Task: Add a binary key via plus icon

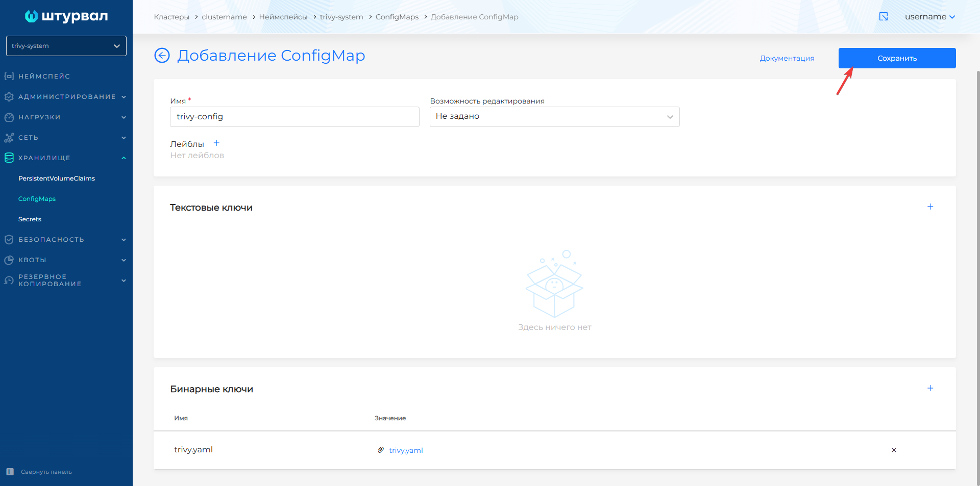Action: [930, 388]
